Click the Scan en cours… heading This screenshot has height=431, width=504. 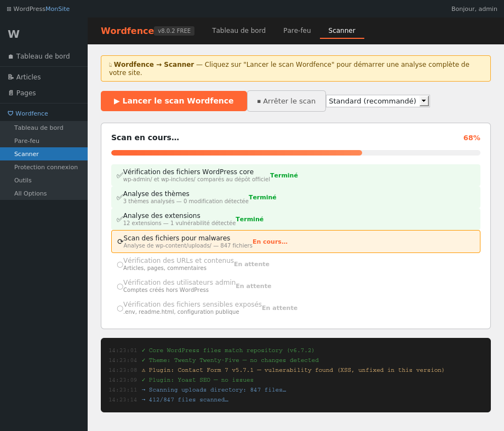[x=145, y=137]
